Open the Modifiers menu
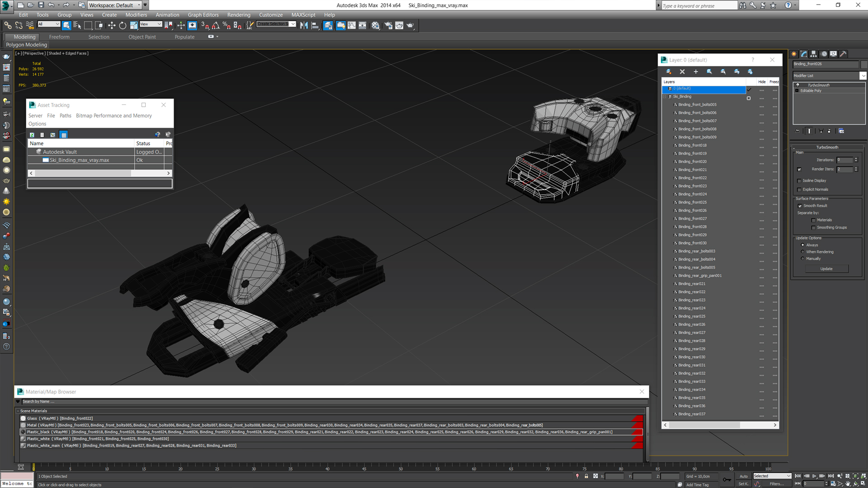The width and height of the screenshot is (868, 488). click(x=136, y=15)
